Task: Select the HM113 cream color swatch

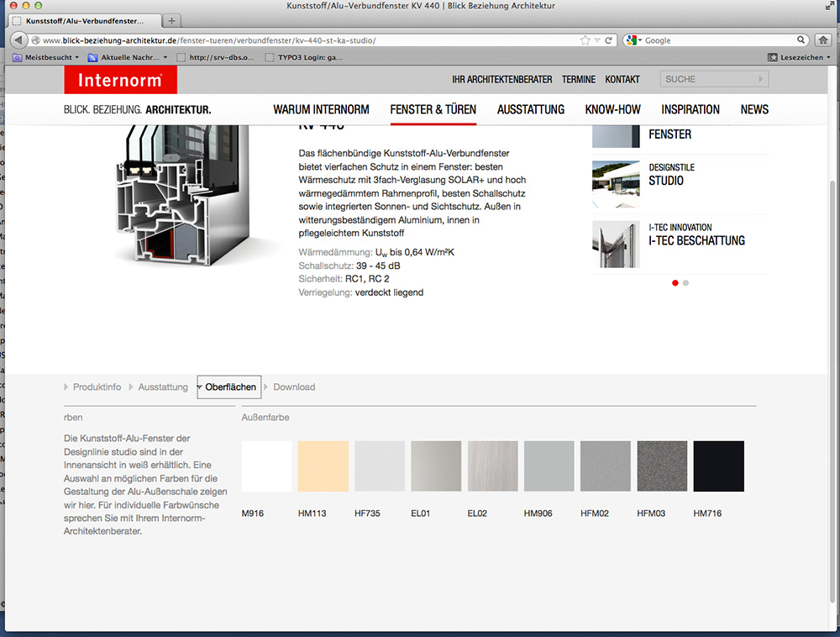Action: pyautogui.click(x=323, y=466)
